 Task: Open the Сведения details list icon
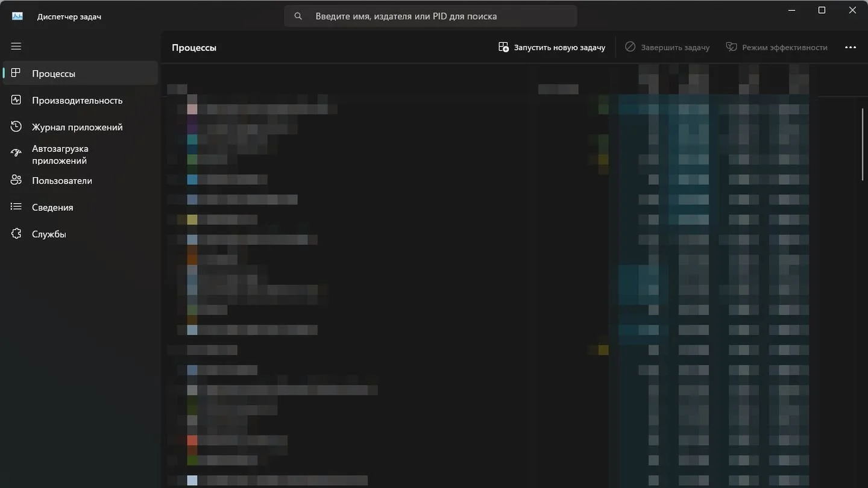(16, 207)
